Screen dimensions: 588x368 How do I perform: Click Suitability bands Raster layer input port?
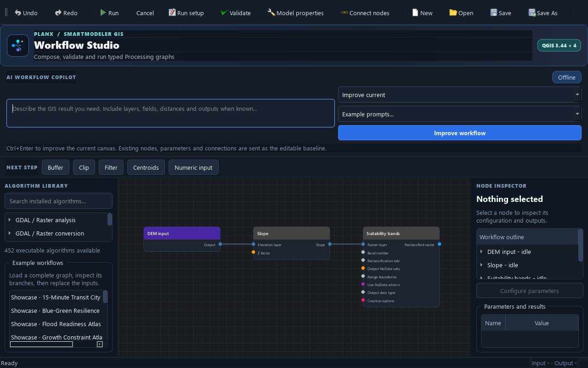point(363,244)
